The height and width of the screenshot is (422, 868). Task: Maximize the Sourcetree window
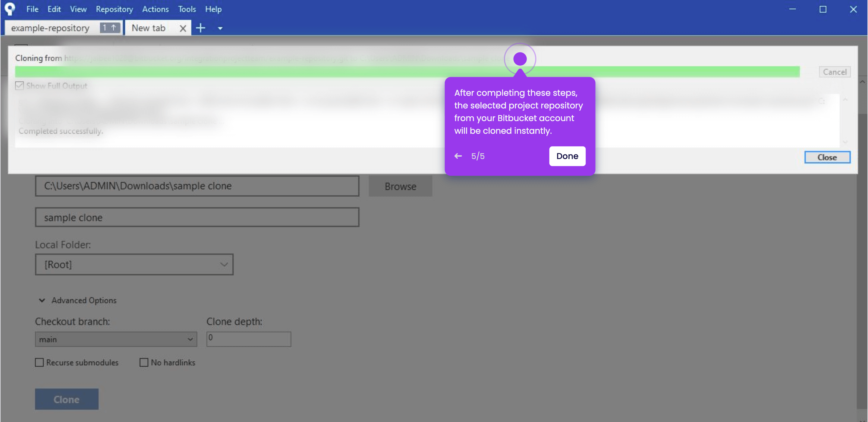tap(822, 9)
